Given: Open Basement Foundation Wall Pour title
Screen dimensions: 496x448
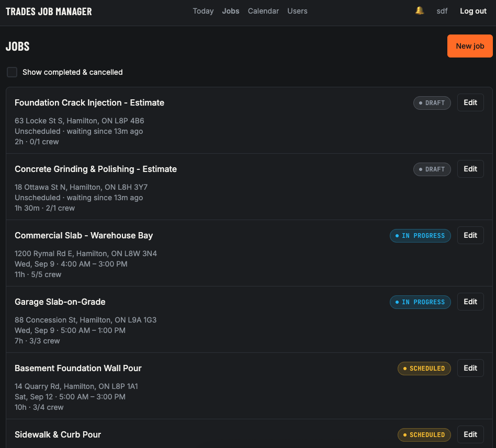Looking at the screenshot, I should click(78, 369).
